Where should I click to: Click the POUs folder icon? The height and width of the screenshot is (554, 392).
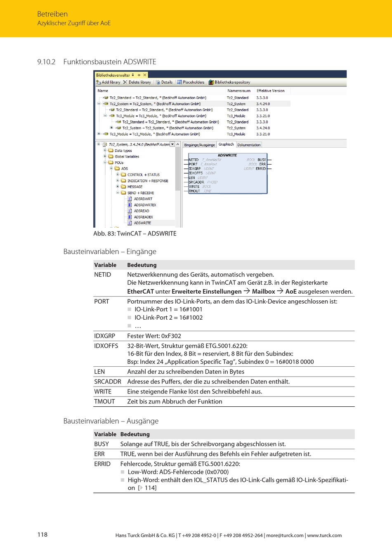[111, 163]
